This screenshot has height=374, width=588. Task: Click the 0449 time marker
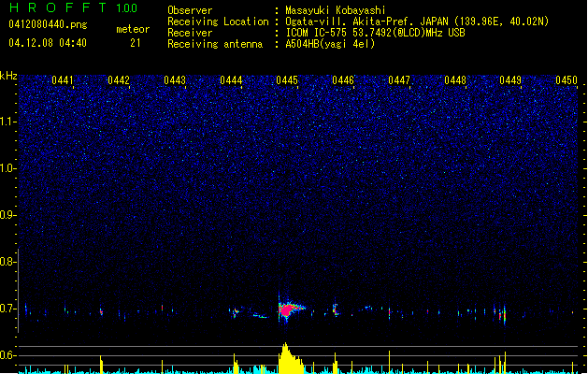pyautogui.click(x=510, y=80)
